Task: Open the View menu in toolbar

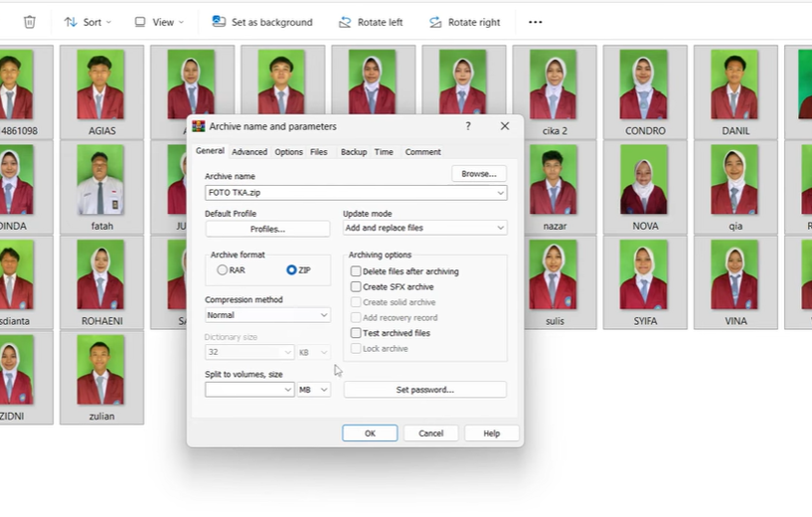Action: pyautogui.click(x=159, y=22)
